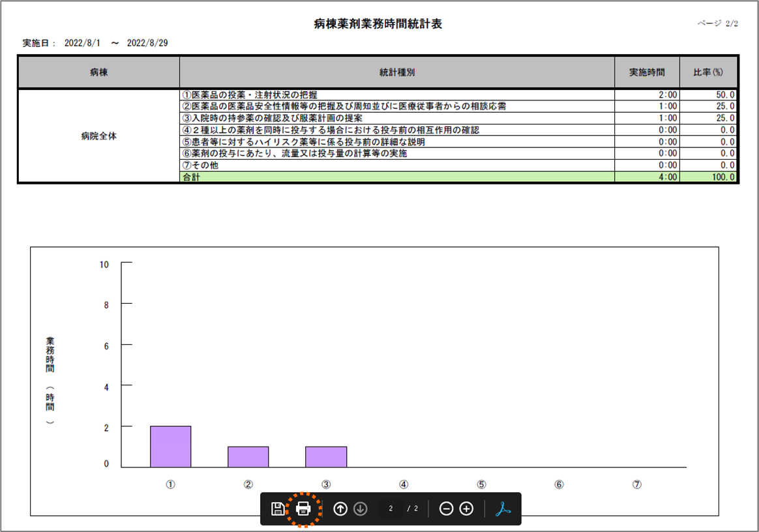Click the title 病棟薬剤業務時間統計表
The image size is (759, 532).
(378, 24)
